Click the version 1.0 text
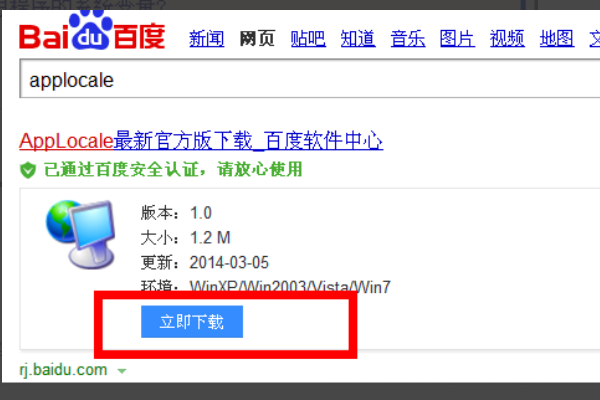The width and height of the screenshot is (600, 400). 201,213
